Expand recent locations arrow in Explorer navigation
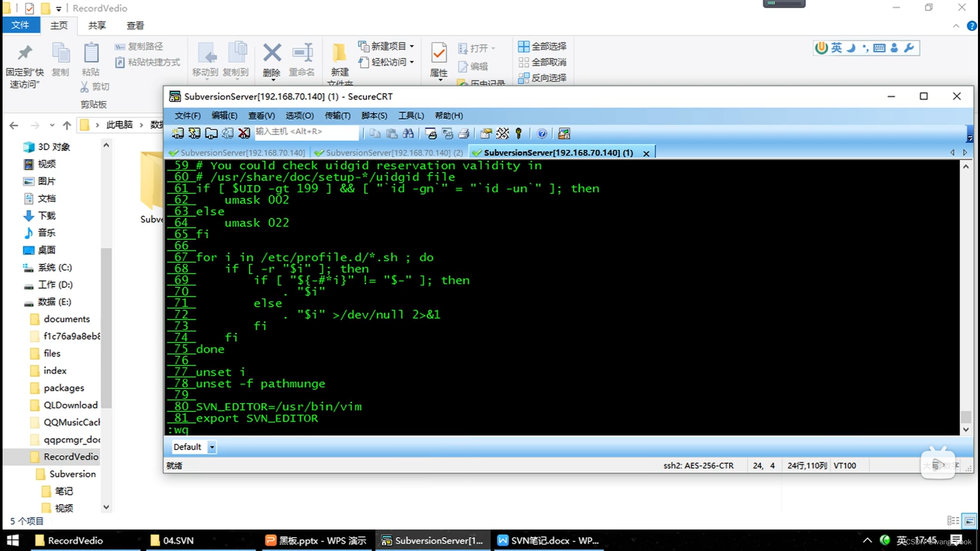This screenshot has width=980, height=551. (52, 125)
